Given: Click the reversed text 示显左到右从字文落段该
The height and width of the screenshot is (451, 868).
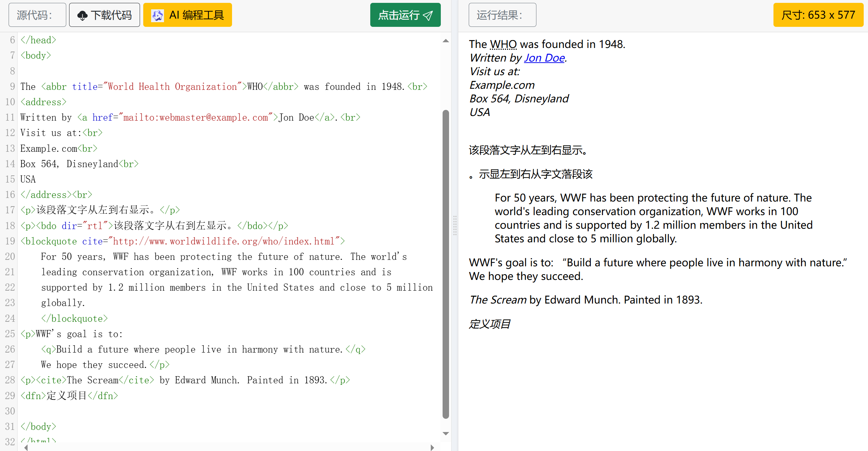Looking at the screenshot, I should (x=531, y=175).
